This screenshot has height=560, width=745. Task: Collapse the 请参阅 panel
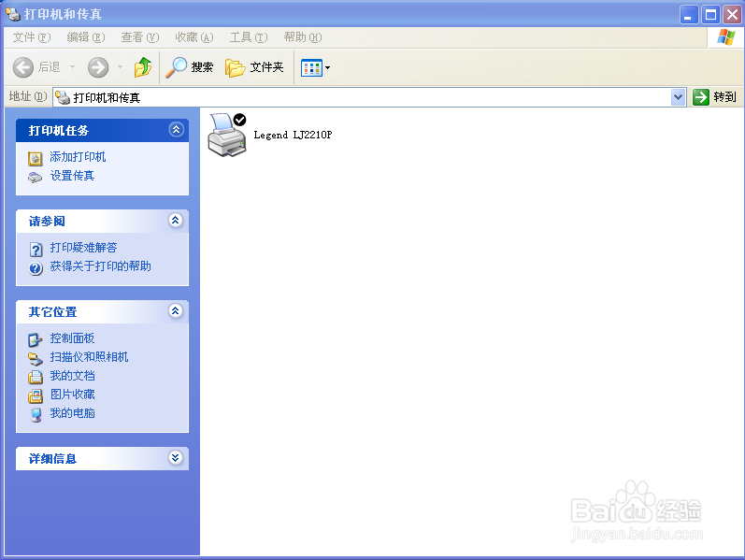(176, 220)
